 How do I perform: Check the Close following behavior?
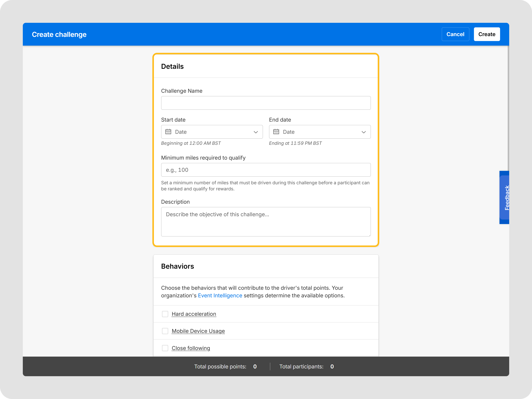[x=165, y=348]
